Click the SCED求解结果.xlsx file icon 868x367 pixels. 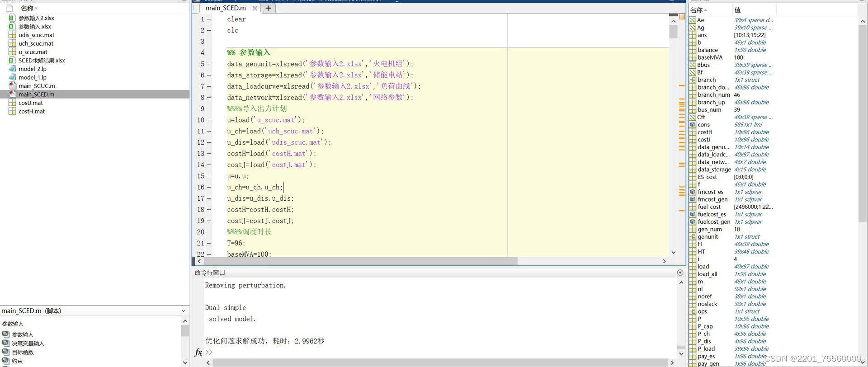click(12, 61)
